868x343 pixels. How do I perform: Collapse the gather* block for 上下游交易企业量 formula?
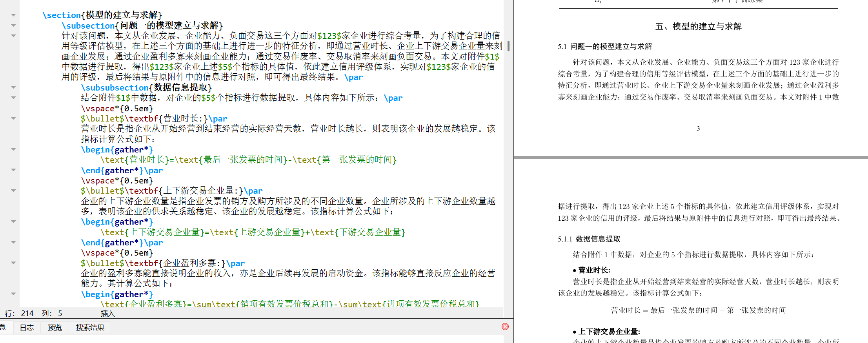coord(13,222)
